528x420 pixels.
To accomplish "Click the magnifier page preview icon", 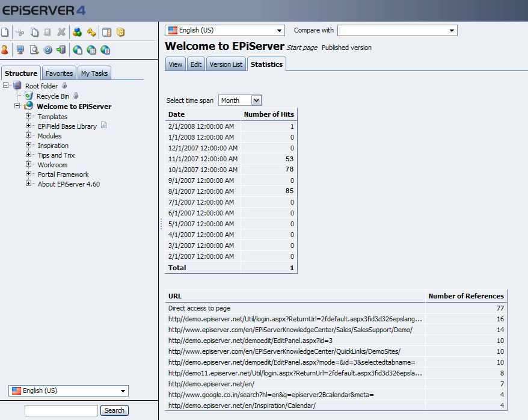I will (x=34, y=50).
